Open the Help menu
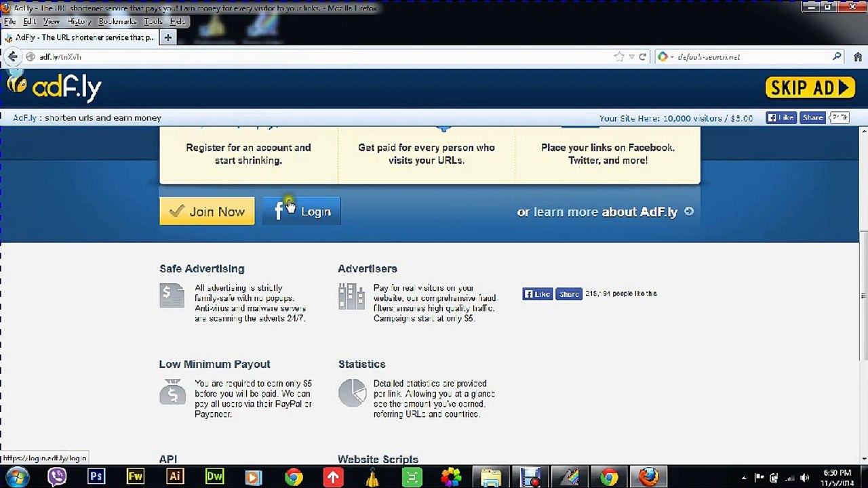868x488 pixels. [178, 22]
